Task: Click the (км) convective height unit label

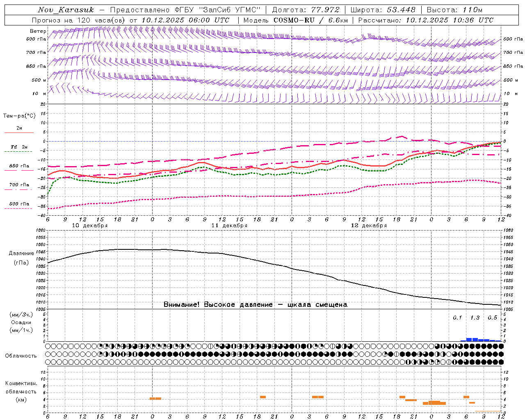Action: [x=21, y=399]
